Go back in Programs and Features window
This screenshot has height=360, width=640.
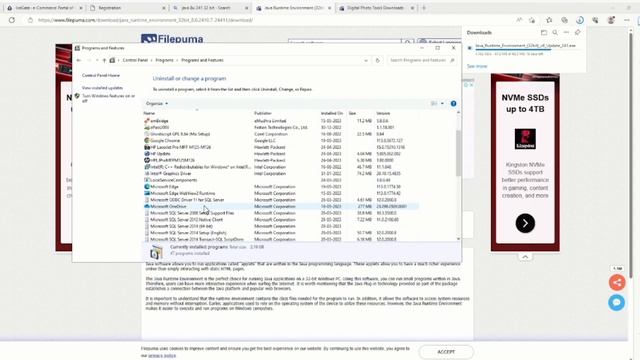click(79, 60)
